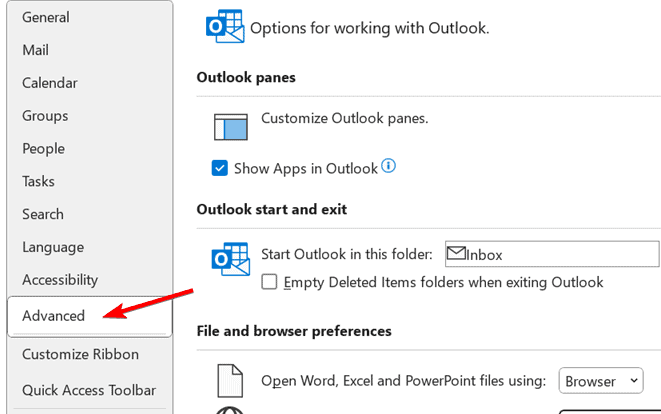The image size is (661, 414).
Task: Click the Start Outlook in folder Inbox field
Action: [552, 254]
